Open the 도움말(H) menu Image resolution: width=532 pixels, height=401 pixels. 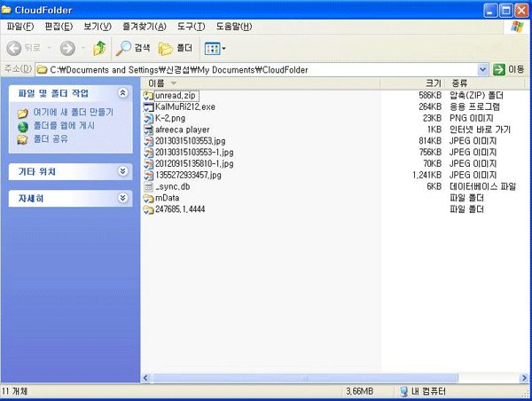click(x=234, y=27)
